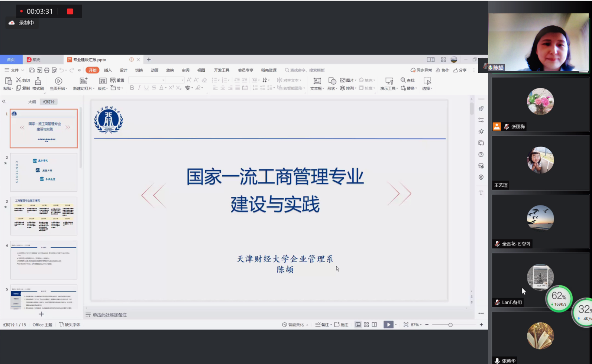Insert a Text Box (文本框)
Image resolution: width=592 pixels, height=364 pixels.
click(x=317, y=81)
